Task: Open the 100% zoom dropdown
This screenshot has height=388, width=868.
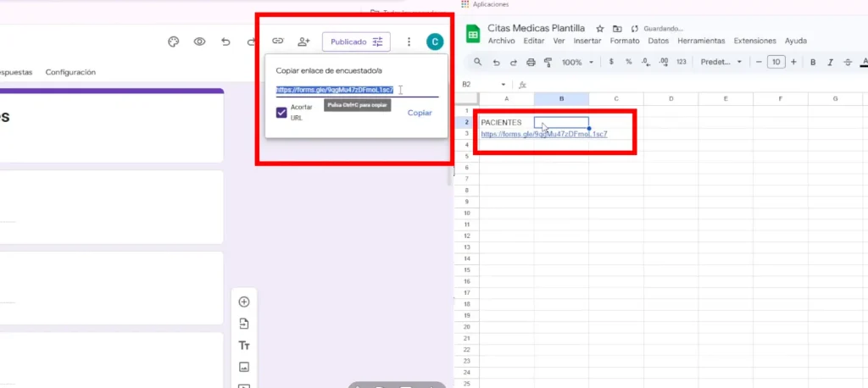Action: coord(577,62)
